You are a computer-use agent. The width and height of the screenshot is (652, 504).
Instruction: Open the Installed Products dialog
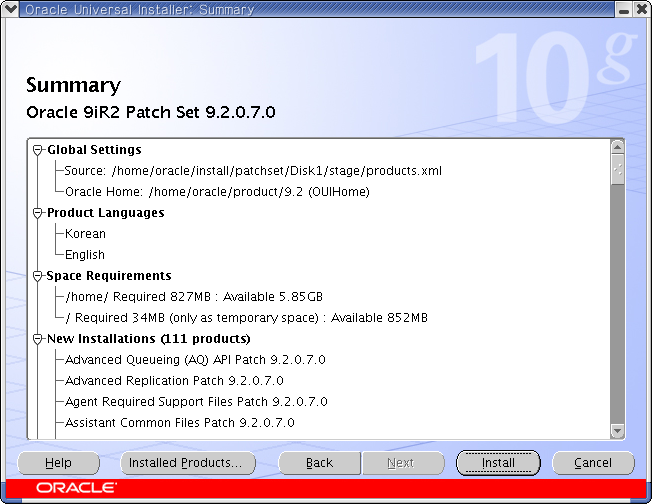(188, 463)
